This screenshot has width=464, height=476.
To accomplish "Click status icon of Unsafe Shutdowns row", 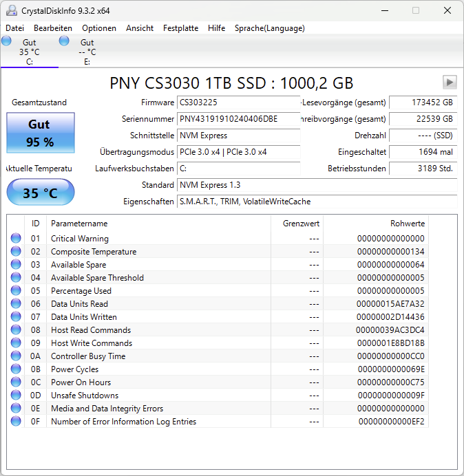I will click(x=16, y=395).
